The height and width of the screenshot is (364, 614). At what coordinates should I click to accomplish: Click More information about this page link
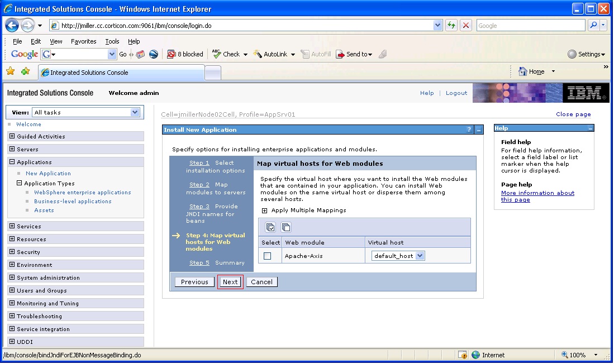(537, 196)
